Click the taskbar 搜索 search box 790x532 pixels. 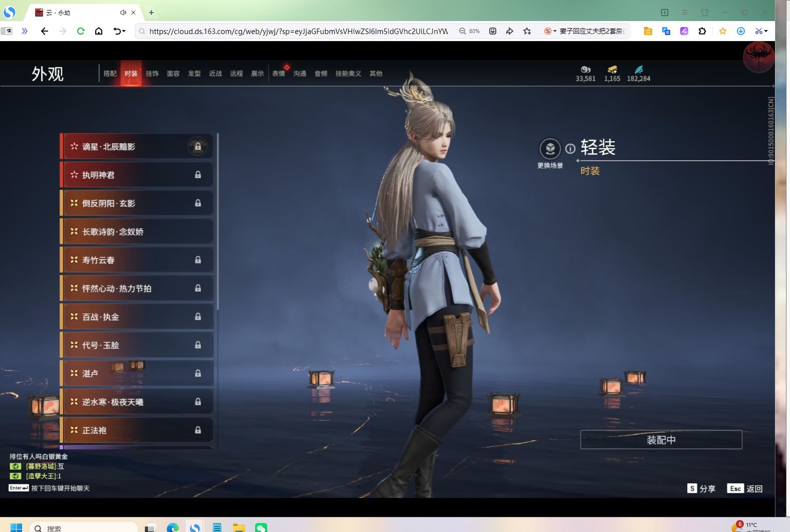click(84, 527)
